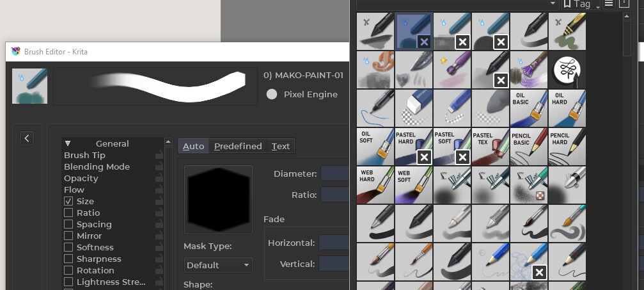Screen dimensions: 644x290
Task: Choose the white eraser block preset
Action: [x=414, y=108]
